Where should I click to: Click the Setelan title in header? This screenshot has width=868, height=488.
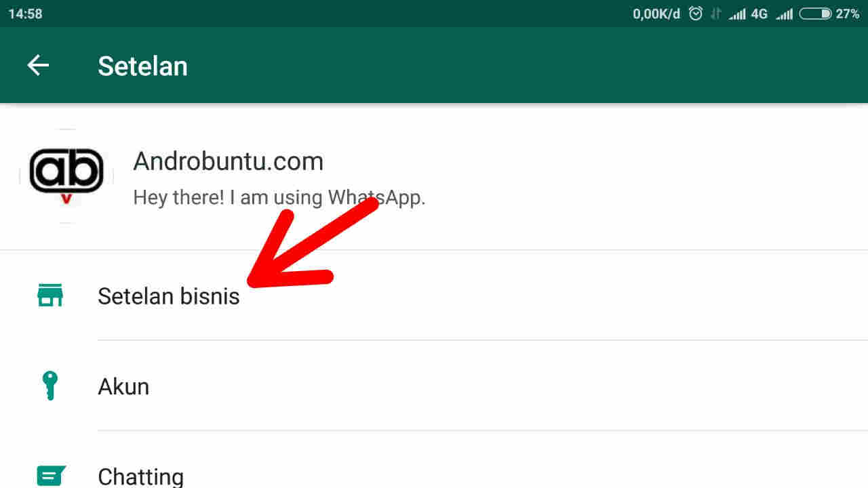142,66
